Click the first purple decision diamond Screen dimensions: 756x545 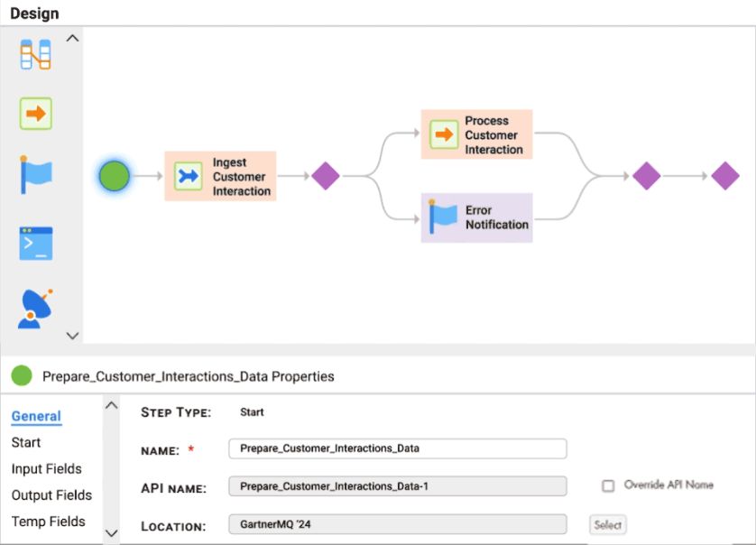coord(326,176)
